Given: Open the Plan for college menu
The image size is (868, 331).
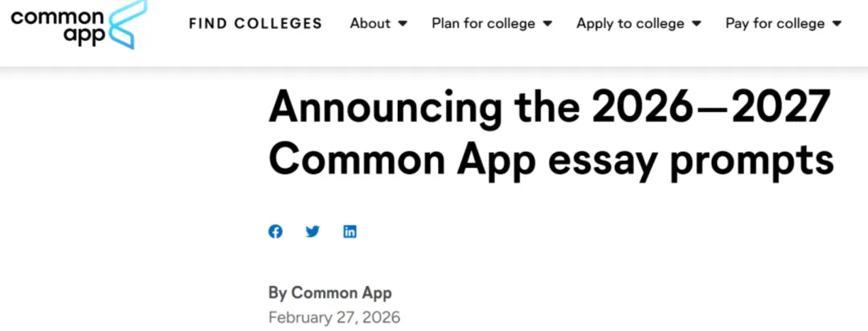Looking at the screenshot, I should (483, 23).
